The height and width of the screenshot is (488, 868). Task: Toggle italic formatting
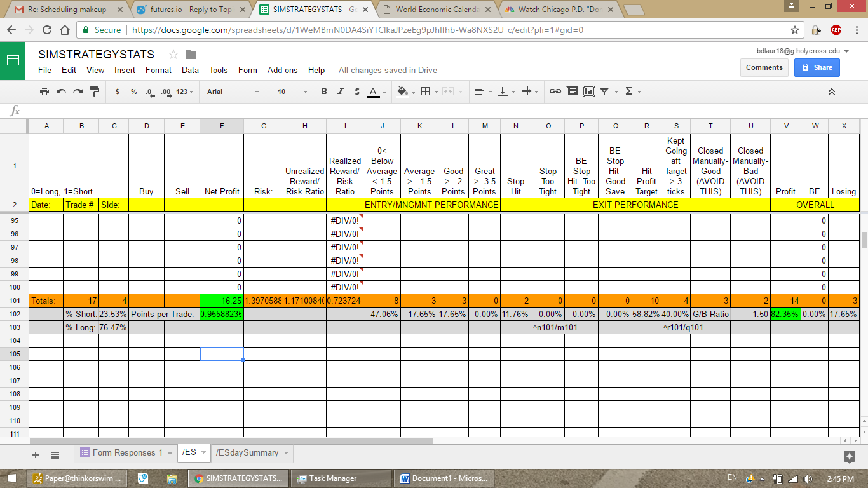coord(340,91)
